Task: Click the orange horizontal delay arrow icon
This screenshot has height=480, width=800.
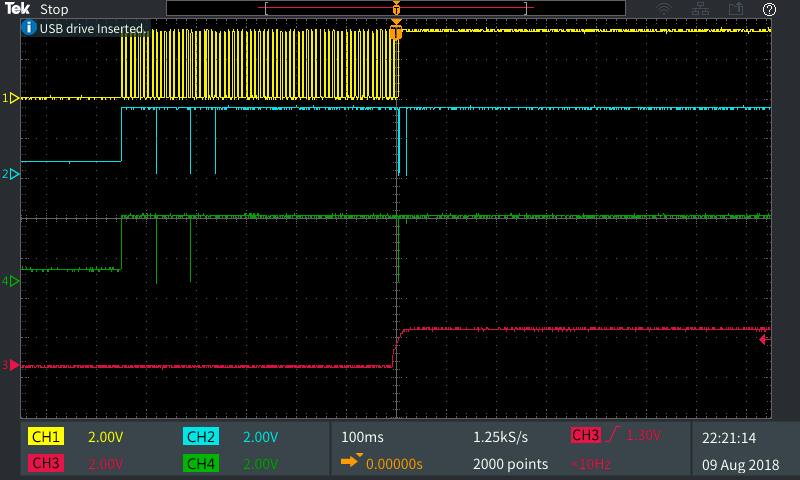Action: pyautogui.click(x=351, y=461)
